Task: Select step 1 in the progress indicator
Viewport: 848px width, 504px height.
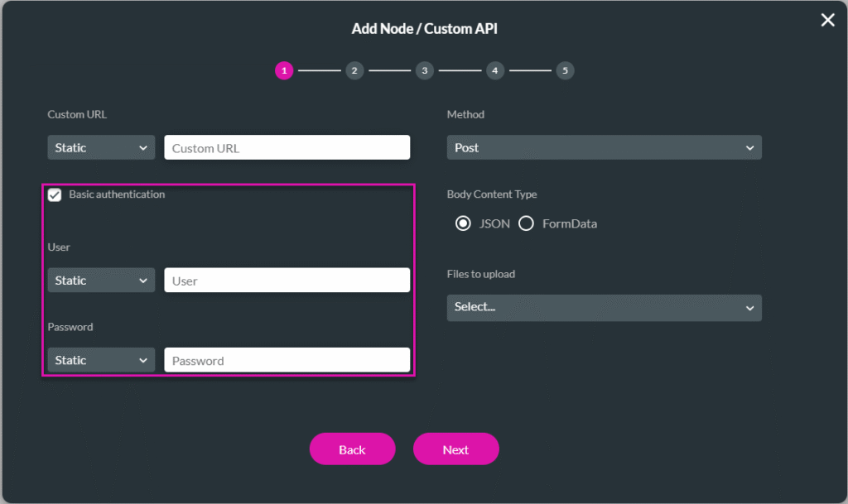Action: tap(284, 70)
